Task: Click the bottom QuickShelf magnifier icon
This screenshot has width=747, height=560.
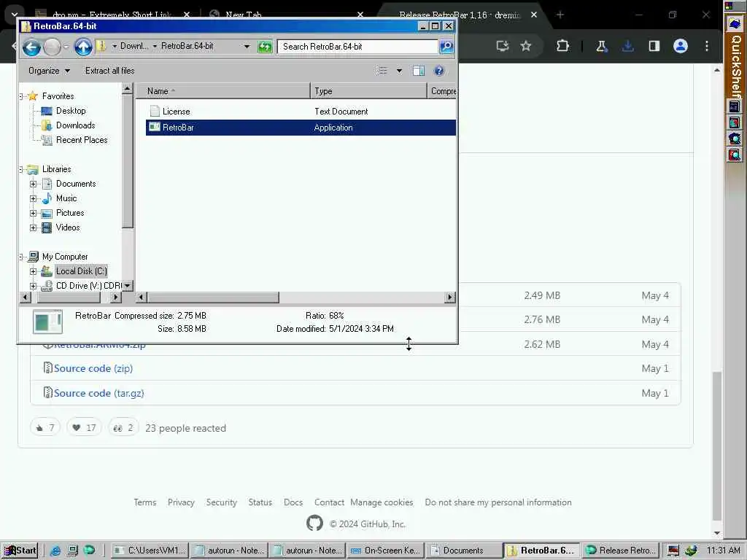Action: click(x=735, y=155)
